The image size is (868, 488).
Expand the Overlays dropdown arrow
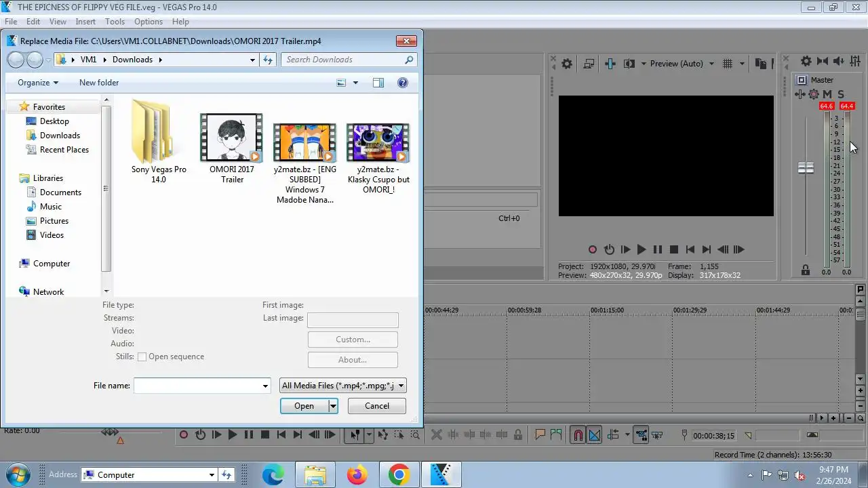(742, 64)
